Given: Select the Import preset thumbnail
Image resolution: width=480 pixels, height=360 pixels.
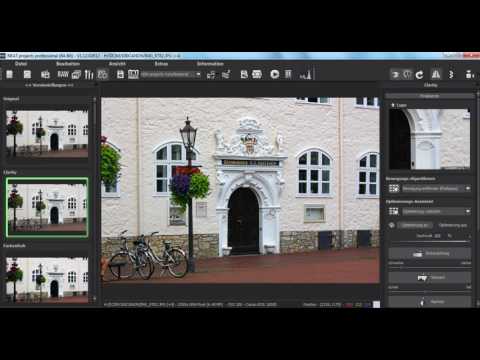Looking at the screenshot, I should click(47, 133).
